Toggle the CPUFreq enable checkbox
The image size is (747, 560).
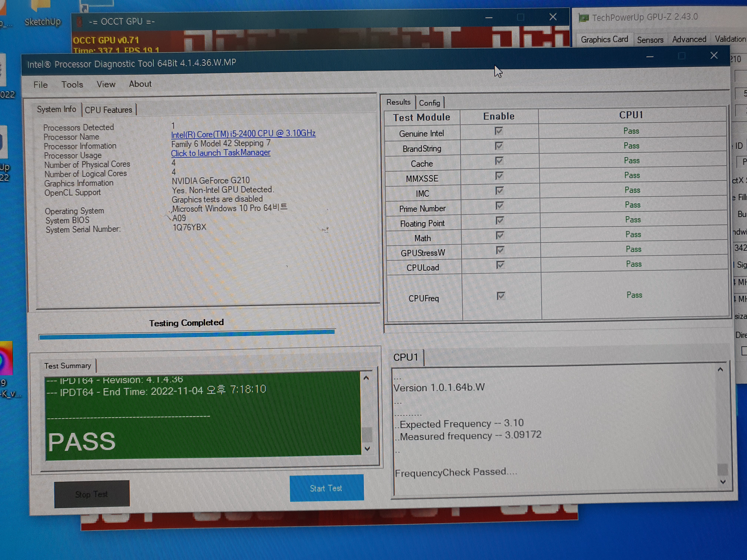point(501,296)
